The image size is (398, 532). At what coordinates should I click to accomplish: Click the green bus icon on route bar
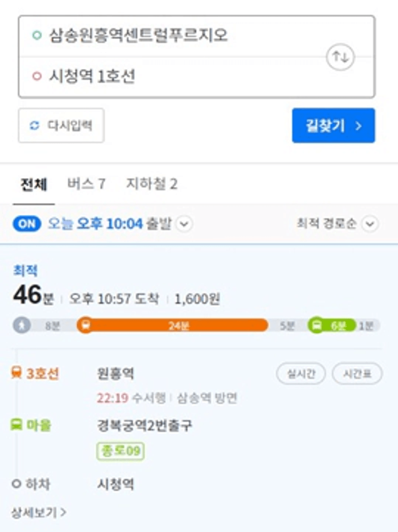[317, 325]
